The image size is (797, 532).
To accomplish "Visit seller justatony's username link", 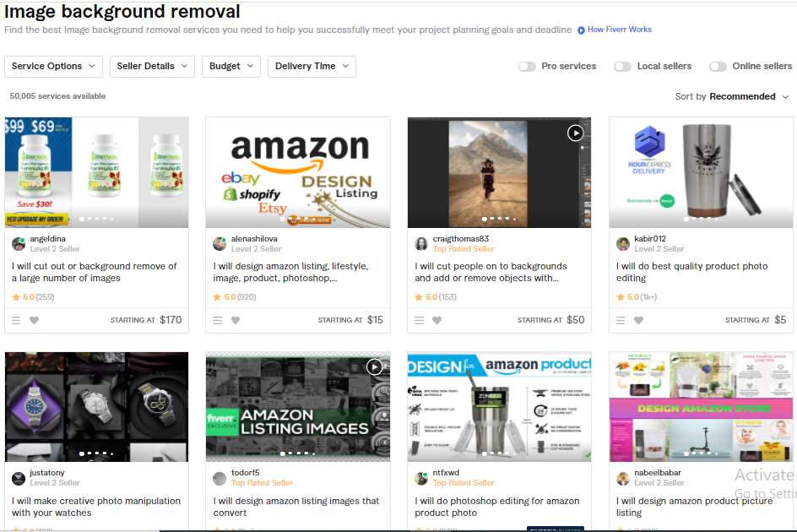I will [46, 473].
